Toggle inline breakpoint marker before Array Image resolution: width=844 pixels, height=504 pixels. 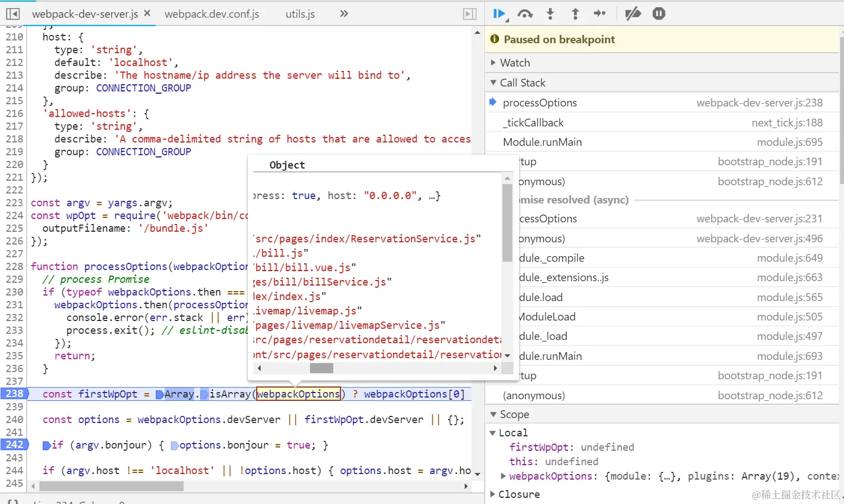coord(160,394)
